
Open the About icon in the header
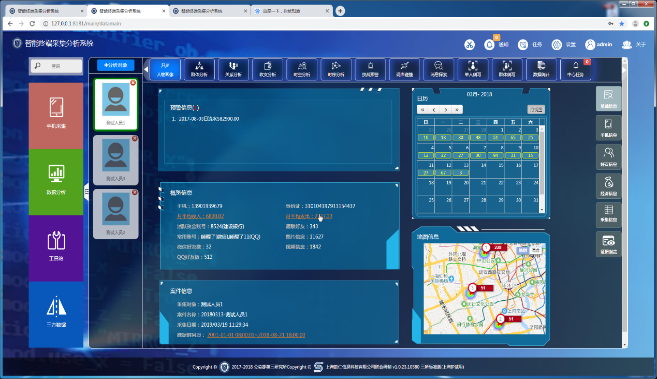[627, 44]
